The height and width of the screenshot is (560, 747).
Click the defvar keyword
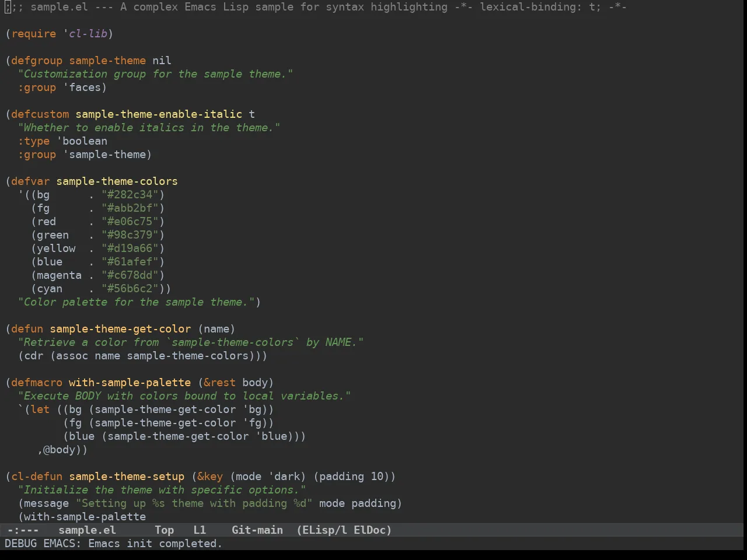click(x=30, y=181)
